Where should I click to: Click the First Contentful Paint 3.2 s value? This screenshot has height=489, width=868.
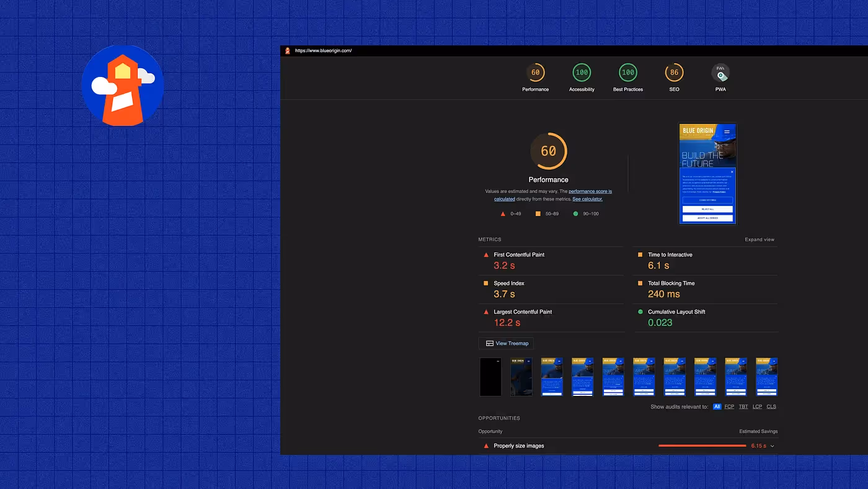pyautogui.click(x=504, y=266)
